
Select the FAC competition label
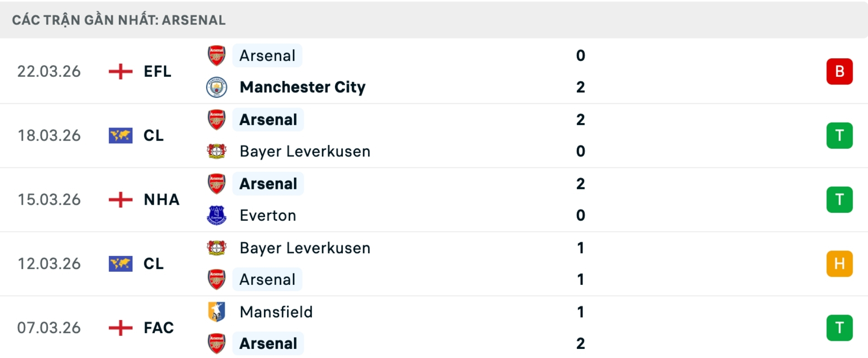point(159,328)
